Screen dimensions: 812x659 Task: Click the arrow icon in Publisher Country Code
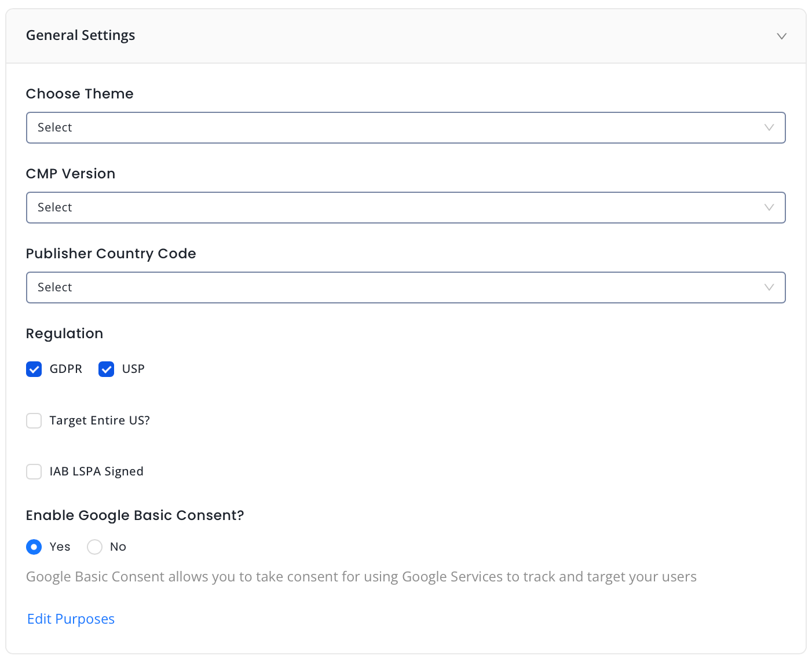tap(769, 287)
